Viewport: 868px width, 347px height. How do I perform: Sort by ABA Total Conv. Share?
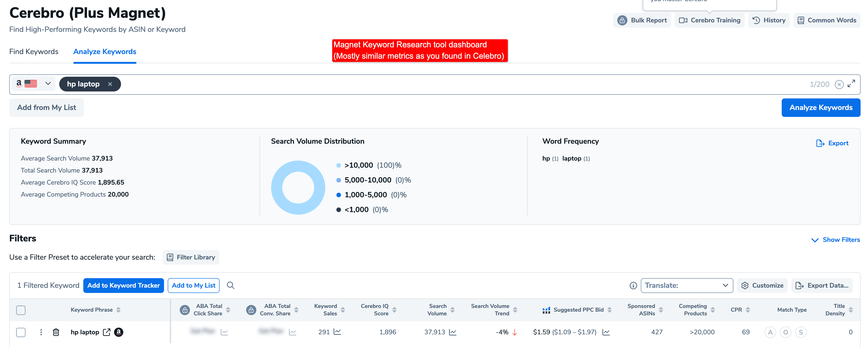[x=296, y=310]
